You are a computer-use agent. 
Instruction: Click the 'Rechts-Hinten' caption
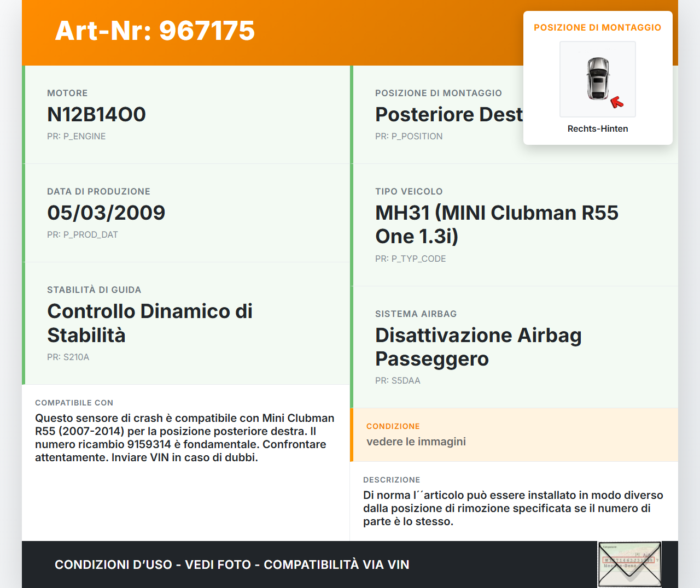[598, 128]
